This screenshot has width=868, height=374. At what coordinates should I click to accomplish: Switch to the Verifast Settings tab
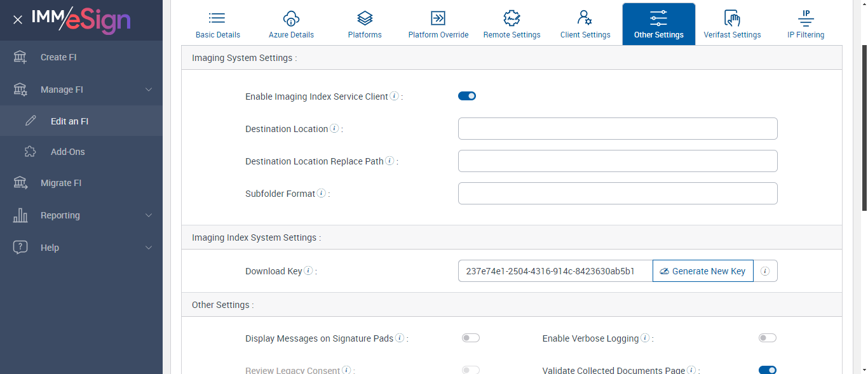732,25
